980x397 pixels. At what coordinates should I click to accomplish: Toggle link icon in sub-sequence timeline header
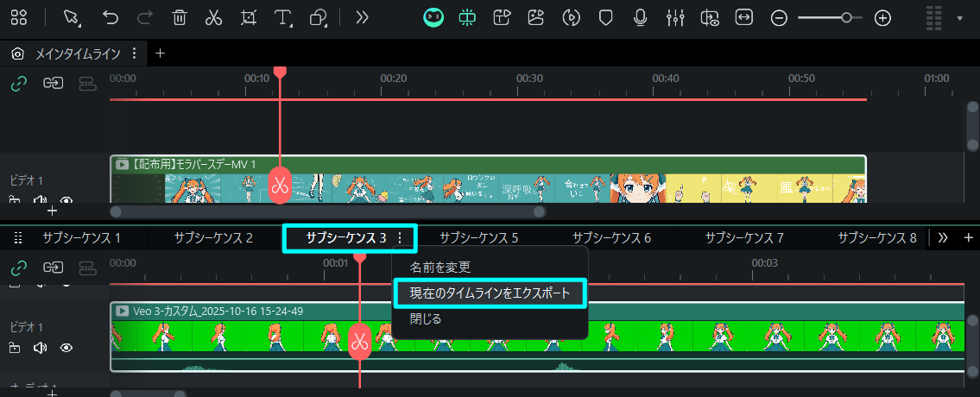coord(19,268)
